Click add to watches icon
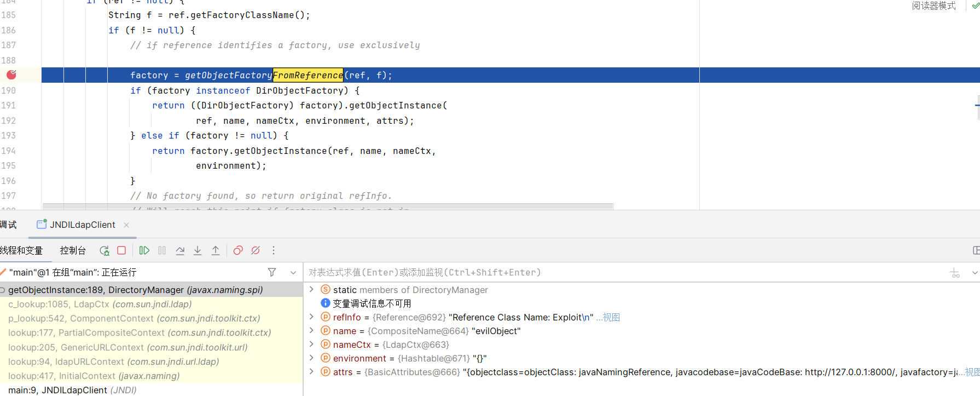This screenshot has width=980, height=396. coord(955,272)
